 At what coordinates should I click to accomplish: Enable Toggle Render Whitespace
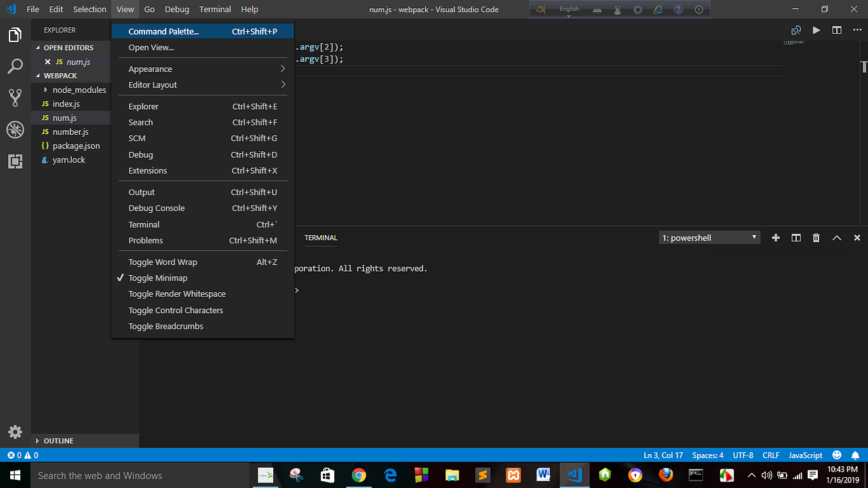176,293
